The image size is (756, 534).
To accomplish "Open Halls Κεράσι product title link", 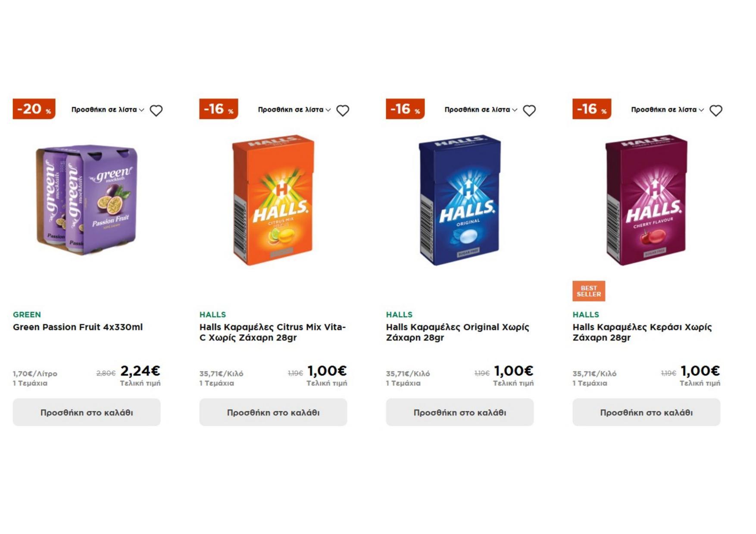I will click(642, 332).
